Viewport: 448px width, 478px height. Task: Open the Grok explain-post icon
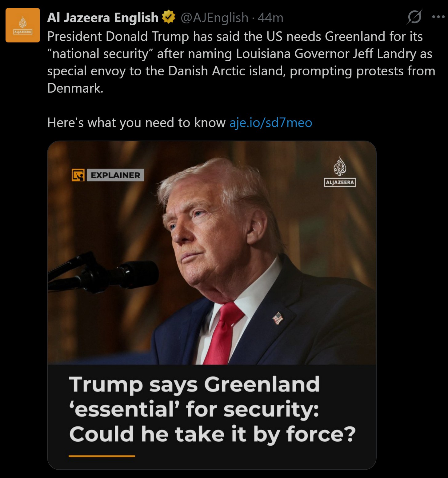pos(414,17)
